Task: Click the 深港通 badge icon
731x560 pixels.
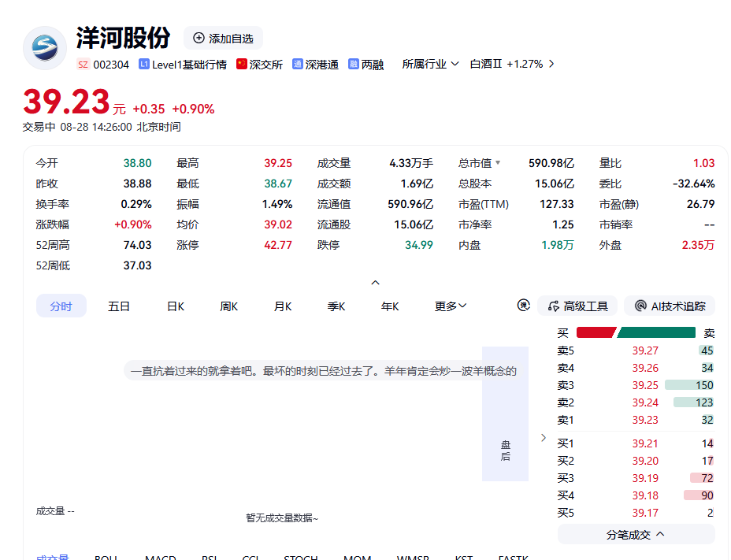Action: (298, 64)
